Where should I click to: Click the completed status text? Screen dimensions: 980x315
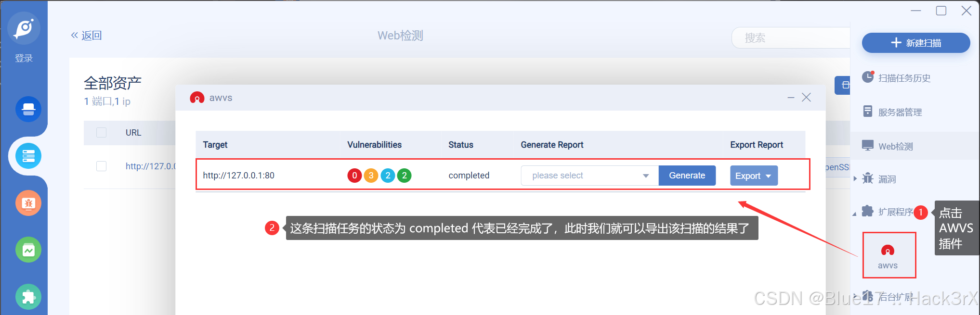point(469,176)
